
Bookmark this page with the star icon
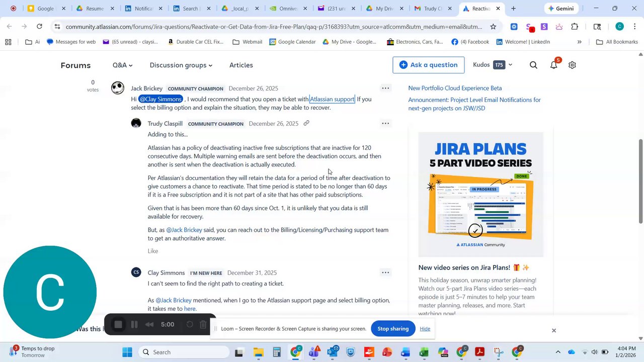click(x=493, y=27)
